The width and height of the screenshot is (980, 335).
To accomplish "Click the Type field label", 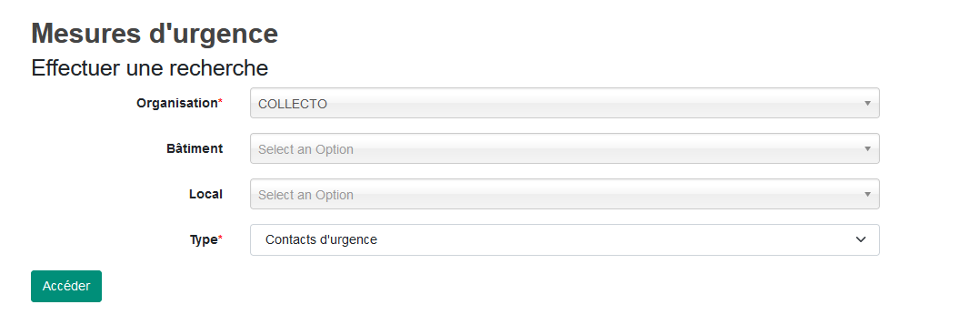I will point(203,239).
